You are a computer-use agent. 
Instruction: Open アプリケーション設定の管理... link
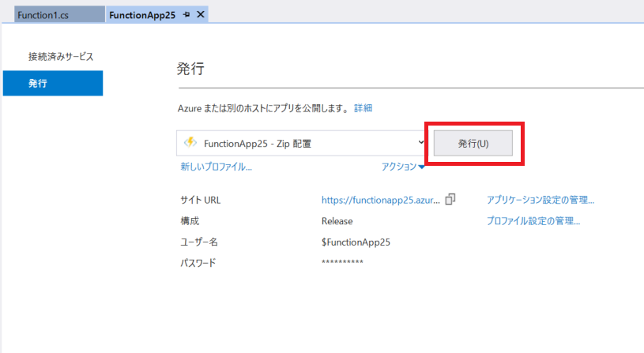[540, 200]
